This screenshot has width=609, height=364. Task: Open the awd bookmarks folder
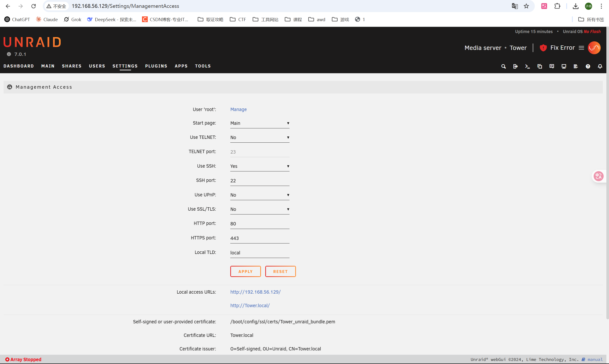(x=317, y=19)
